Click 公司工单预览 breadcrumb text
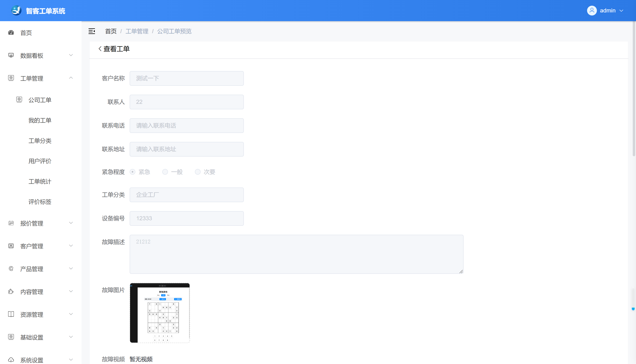Screen dimensions: 636x364 (174, 31)
